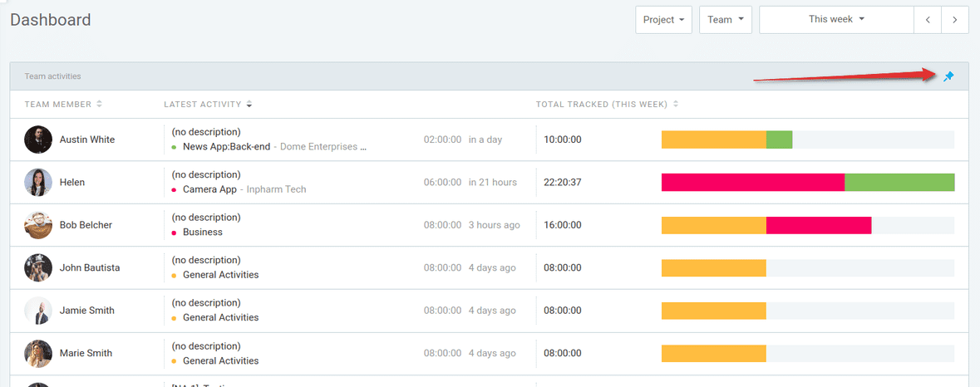Select the name Helen
This screenshot has width=980, height=387.
(x=71, y=182)
